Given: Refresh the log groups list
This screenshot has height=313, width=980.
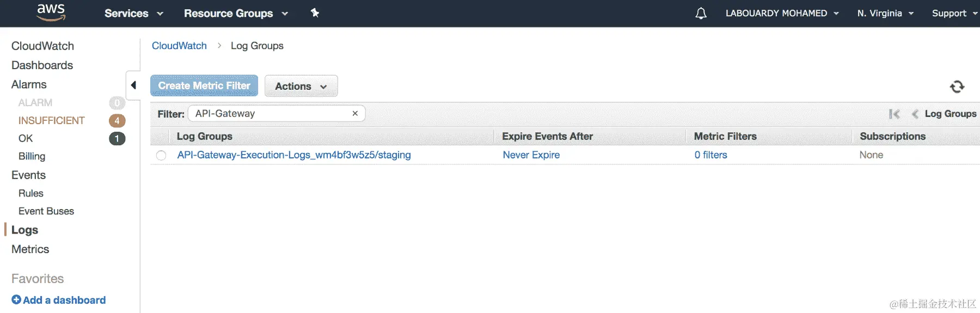Looking at the screenshot, I should 957,87.
